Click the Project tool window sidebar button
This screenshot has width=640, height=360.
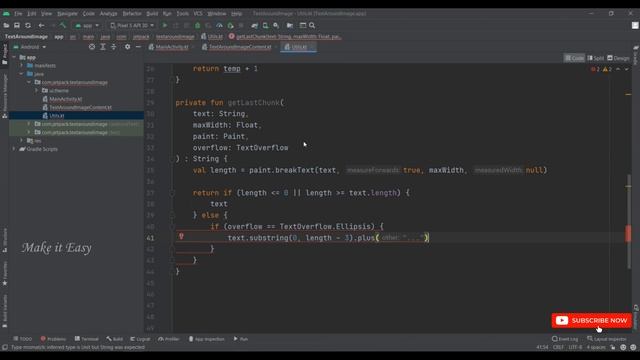coord(4,54)
